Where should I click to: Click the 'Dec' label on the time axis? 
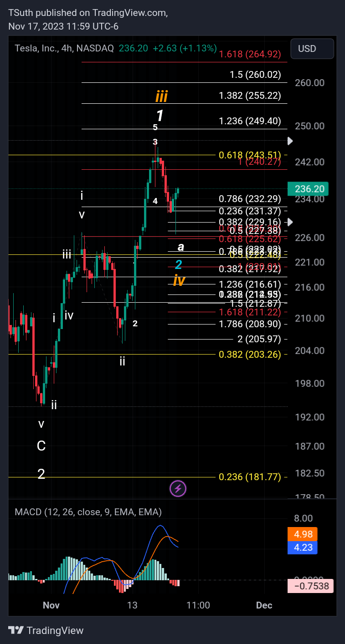pyautogui.click(x=264, y=605)
